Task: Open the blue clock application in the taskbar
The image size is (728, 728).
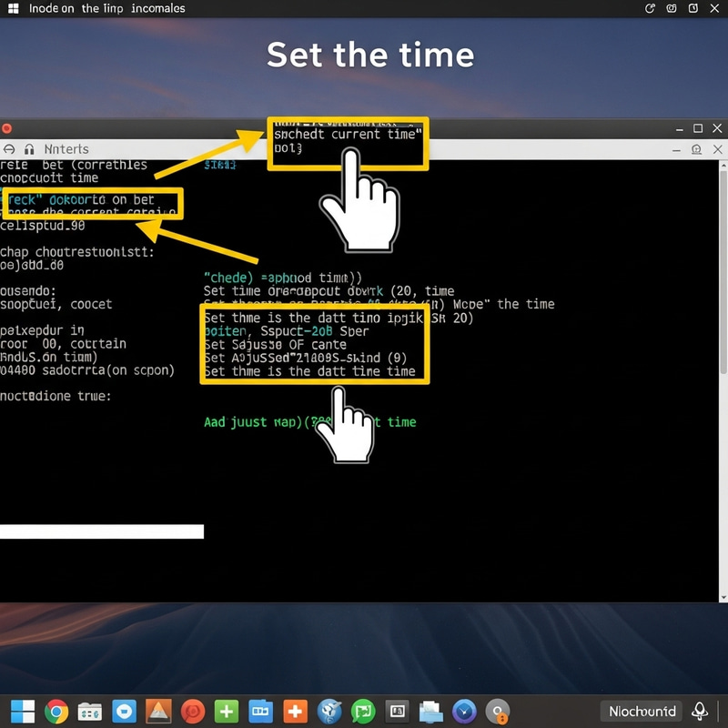Action: click(x=464, y=711)
